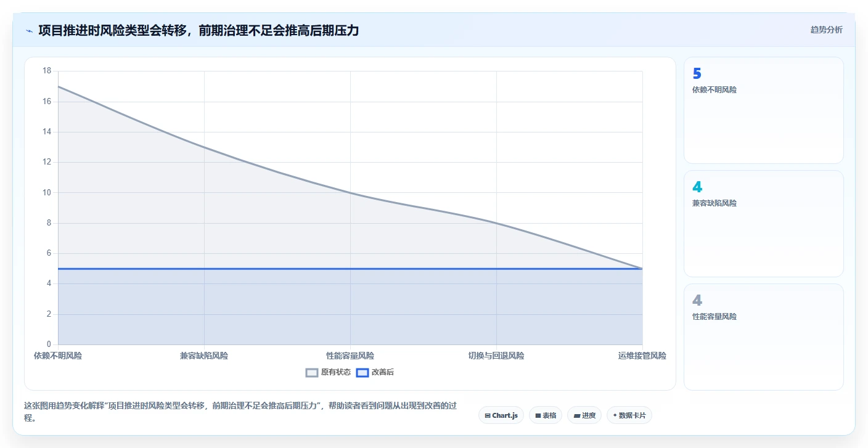The height and width of the screenshot is (448, 868).
Task: Toggle the 原有状态 legend swatch
Action: click(x=312, y=372)
